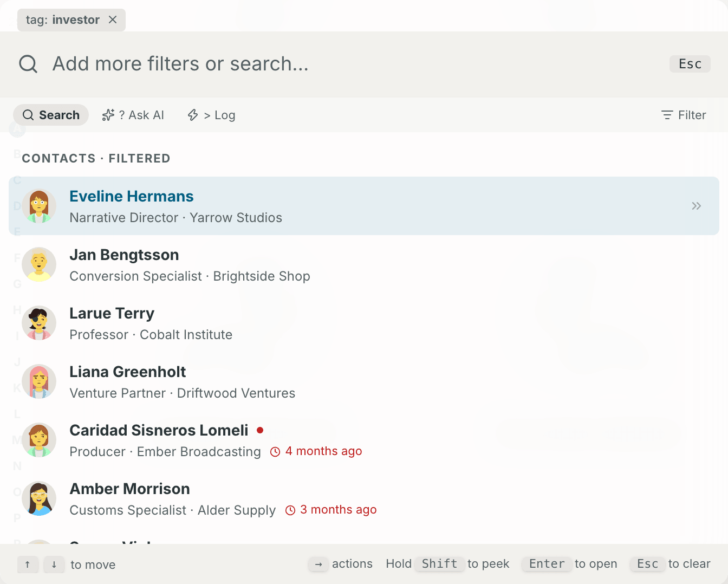Image resolution: width=728 pixels, height=584 pixels.
Task: Click the red dot beside Caridad Sisneros Lomeli
Action: click(260, 430)
